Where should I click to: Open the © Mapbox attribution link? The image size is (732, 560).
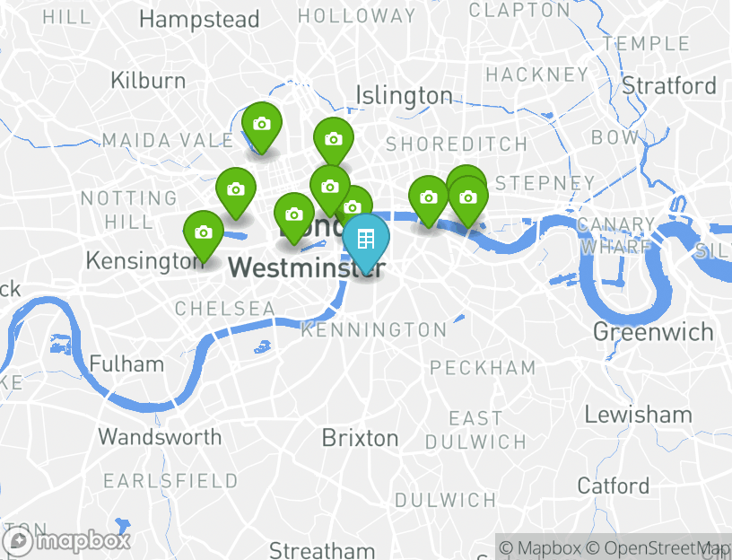click(540, 547)
